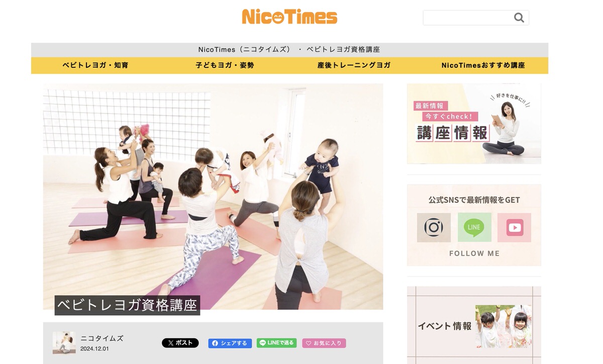Open the green LINE icon
The image size is (603, 364).
pyautogui.click(x=474, y=227)
